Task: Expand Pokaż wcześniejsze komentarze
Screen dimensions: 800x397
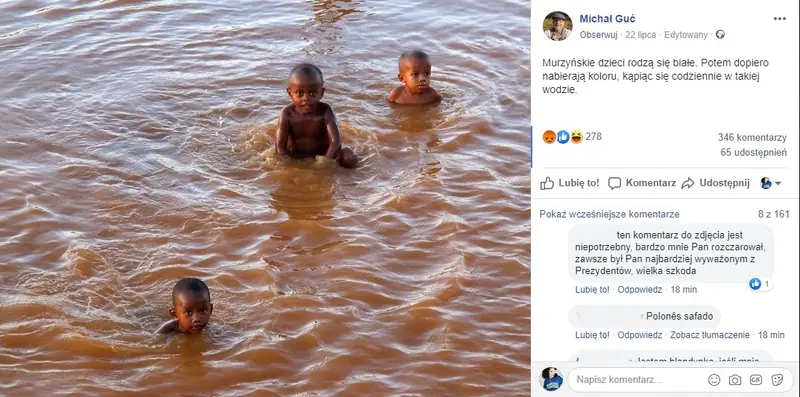Action: [x=609, y=214]
